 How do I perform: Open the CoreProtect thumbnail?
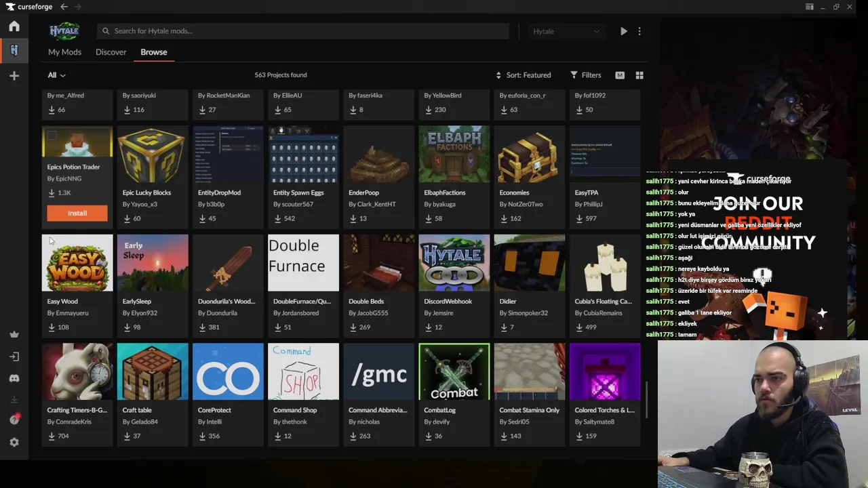(x=228, y=371)
